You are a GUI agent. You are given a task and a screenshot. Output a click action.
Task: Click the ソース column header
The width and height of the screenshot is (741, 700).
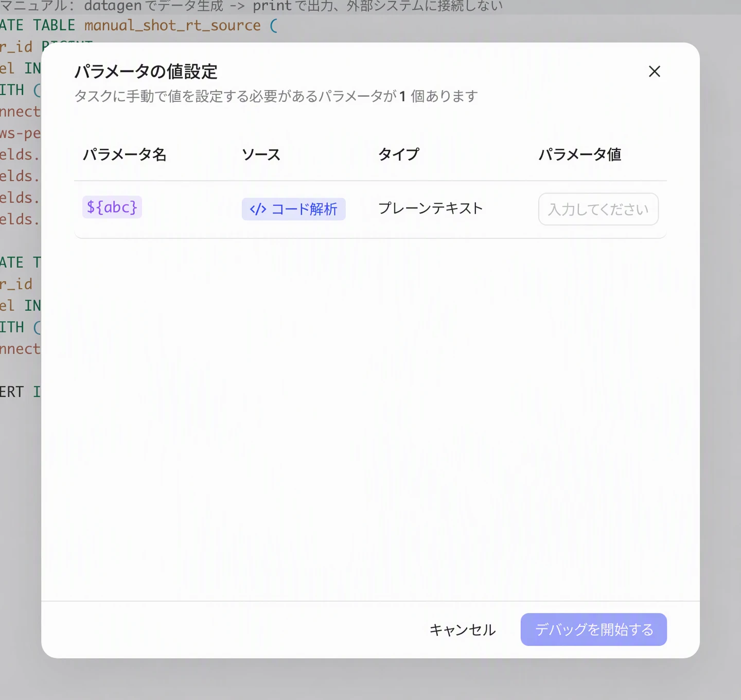coord(261,154)
